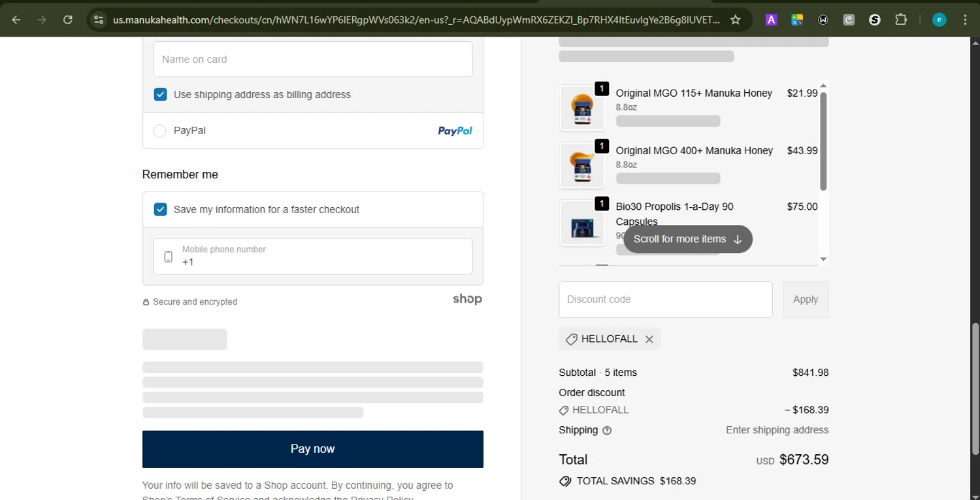The height and width of the screenshot is (500, 980).
Task: Reload the checkout page
Action: tap(67, 20)
